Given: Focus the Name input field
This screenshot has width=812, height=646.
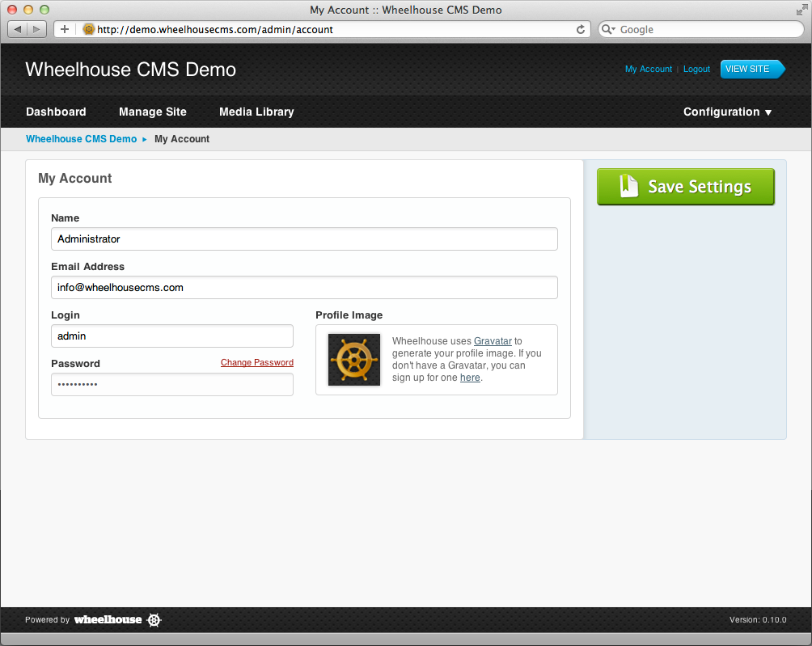Looking at the screenshot, I should click(304, 239).
